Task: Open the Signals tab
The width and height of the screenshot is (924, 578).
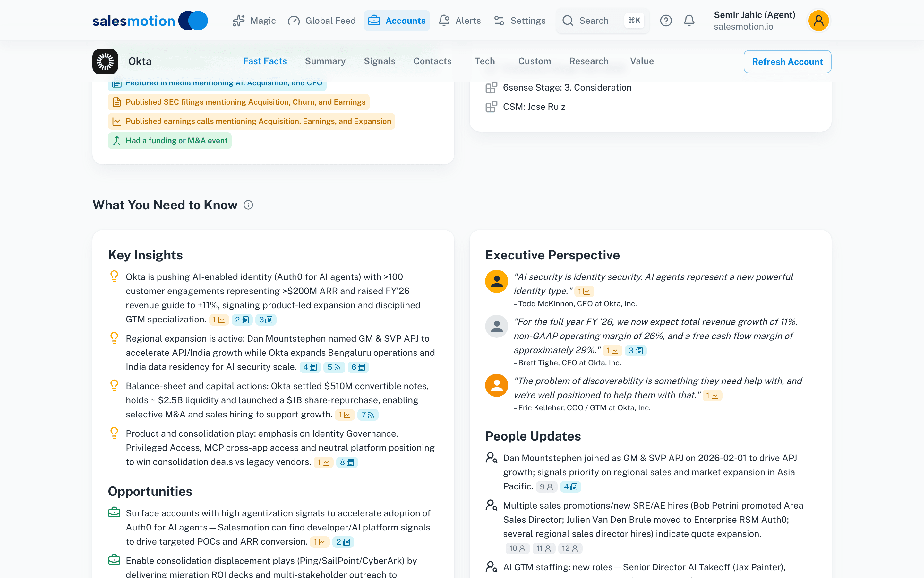Action: [x=379, y=61]
